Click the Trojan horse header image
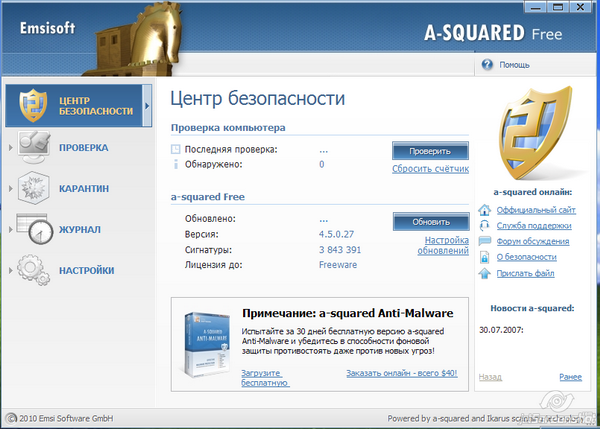 click(x=134, y=38)
